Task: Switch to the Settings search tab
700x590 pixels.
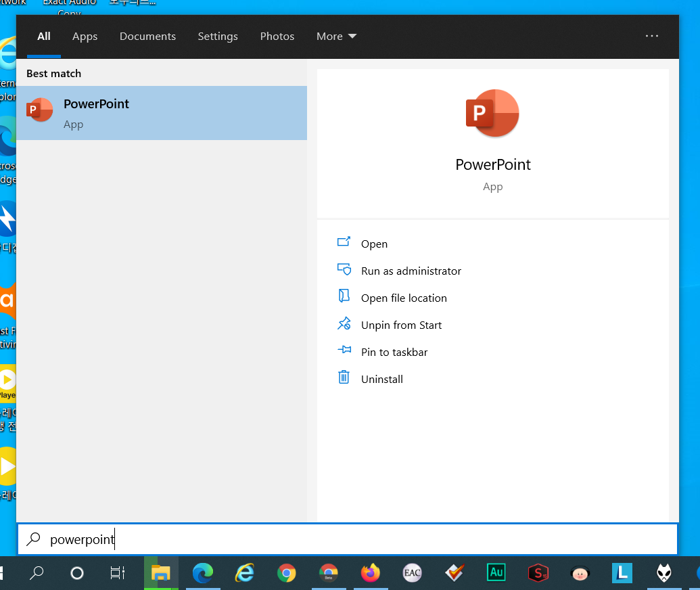Action: pos(218,36)
